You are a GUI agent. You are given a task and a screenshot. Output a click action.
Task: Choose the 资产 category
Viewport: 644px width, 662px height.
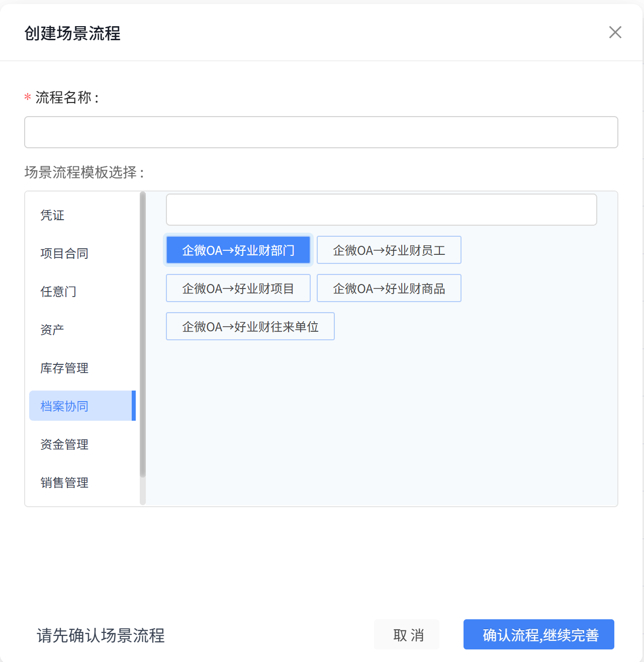(x=52, y=330)
